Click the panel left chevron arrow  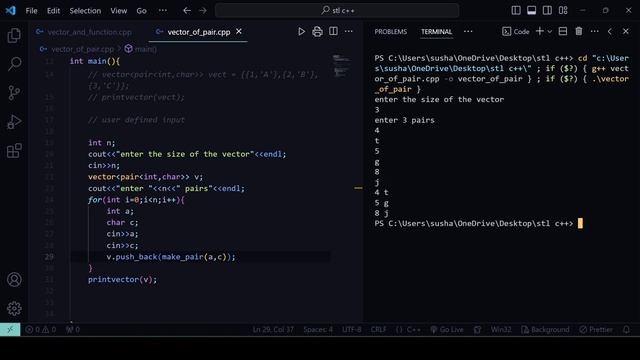(610, 31)
